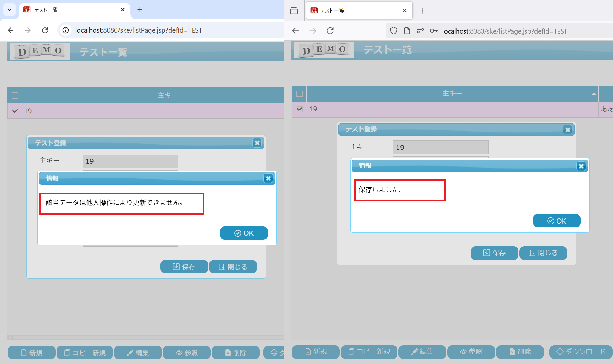Image resolution: width=613 pixels, height=364 pixels.
Task: Click the shield tracking protection icon
Action: click(x=394, y=31)
